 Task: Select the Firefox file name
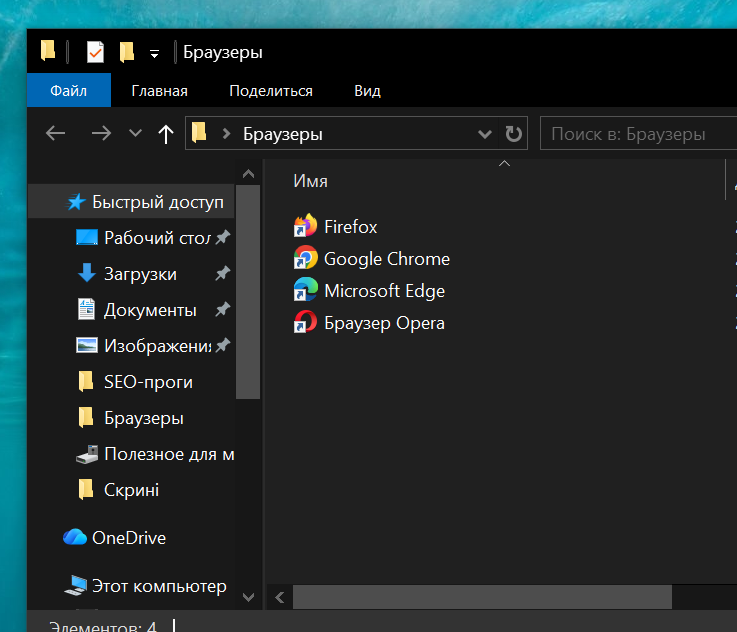point(351,227)
